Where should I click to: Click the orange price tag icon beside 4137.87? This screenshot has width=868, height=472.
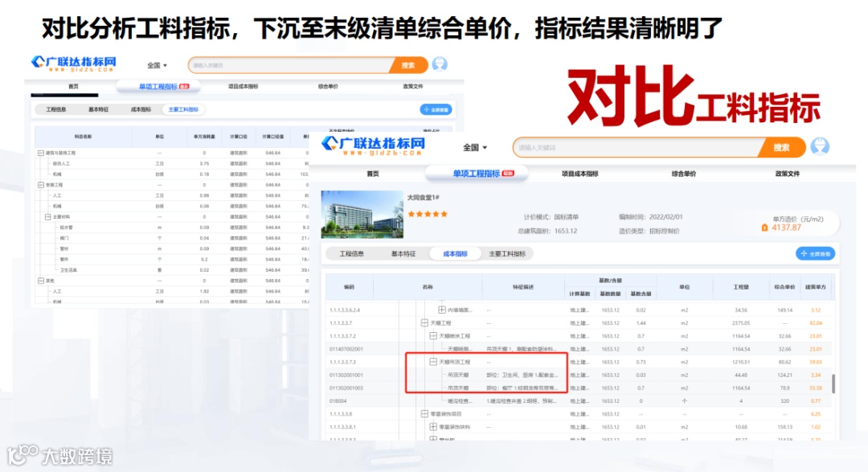coord(764,228)
